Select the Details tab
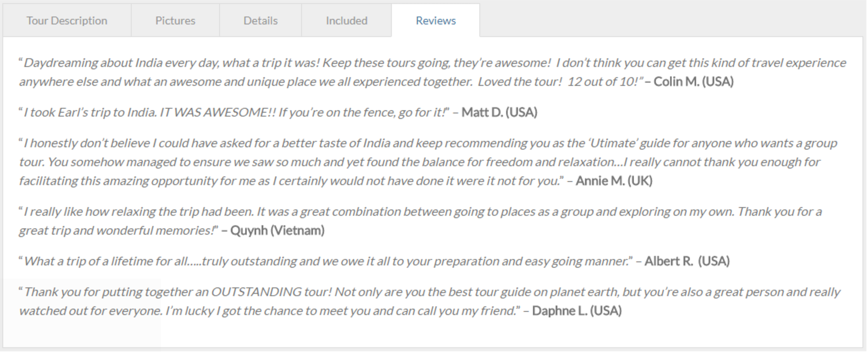 coord(261,20)
